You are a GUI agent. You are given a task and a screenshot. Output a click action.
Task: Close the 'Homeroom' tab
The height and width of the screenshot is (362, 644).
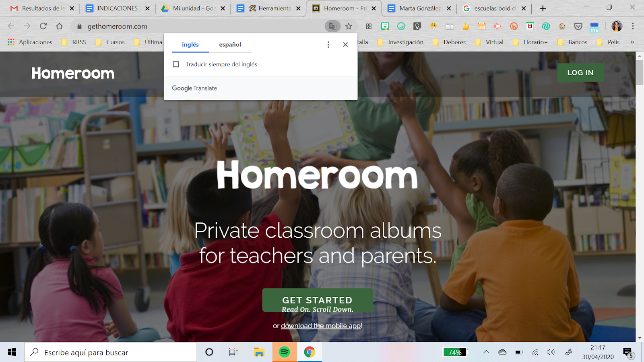click(374, 8)
